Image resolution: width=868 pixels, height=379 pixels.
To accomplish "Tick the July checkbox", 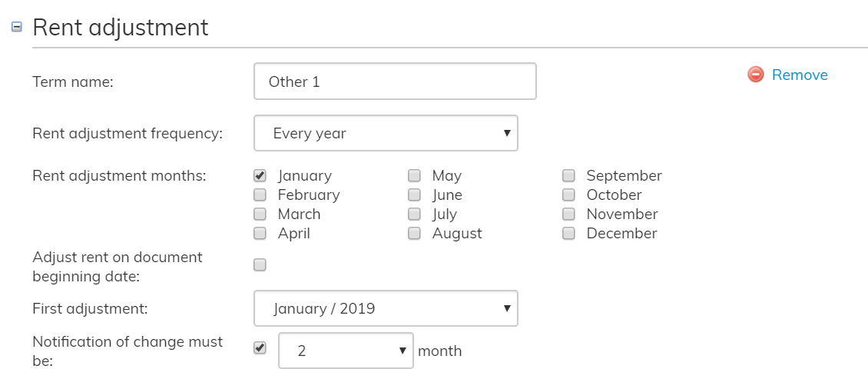I will (414, 214).
